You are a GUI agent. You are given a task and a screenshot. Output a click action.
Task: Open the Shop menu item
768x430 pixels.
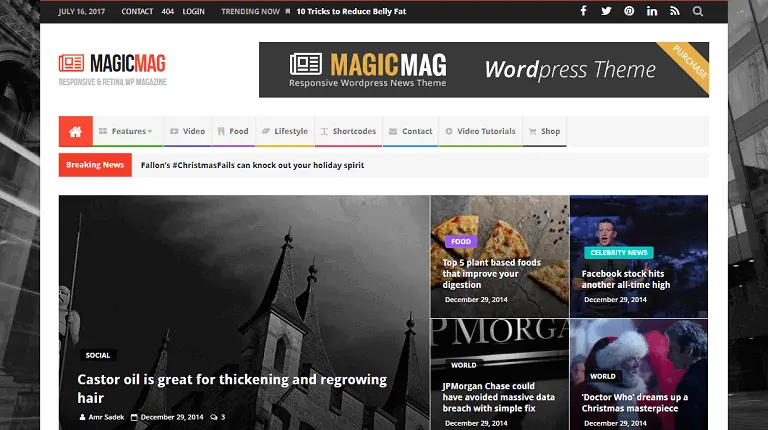click(545, 131)
